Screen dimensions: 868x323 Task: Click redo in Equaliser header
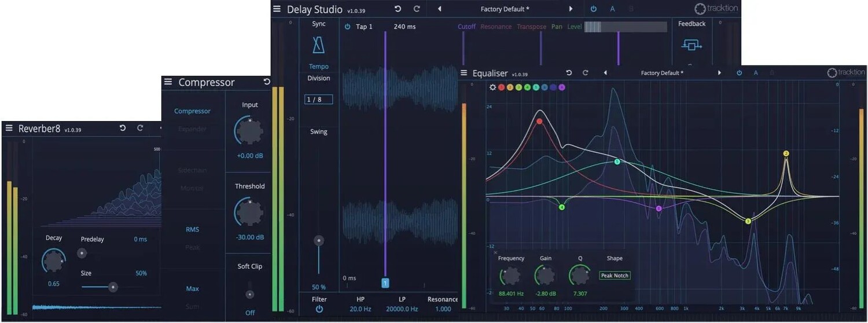click(585, 73)
